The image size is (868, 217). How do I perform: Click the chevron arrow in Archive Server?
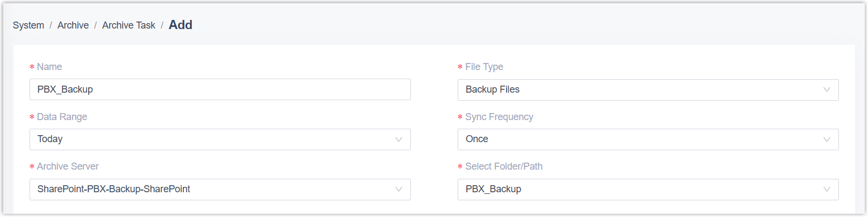(399, 190)
